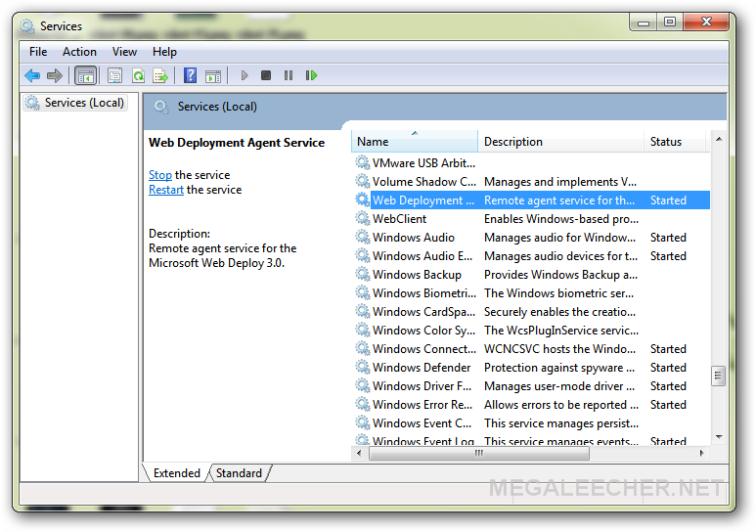Viewport: 756px width, 532px height.
Task: Click the gear icon beside Windows Defender
Action: pos(363,367)
